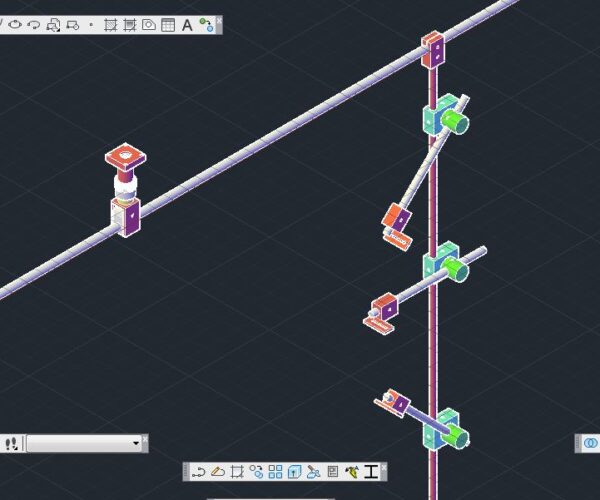Click the Add Selected tool icon
Screen dimensions: 600x500
(x=207, y=25)
